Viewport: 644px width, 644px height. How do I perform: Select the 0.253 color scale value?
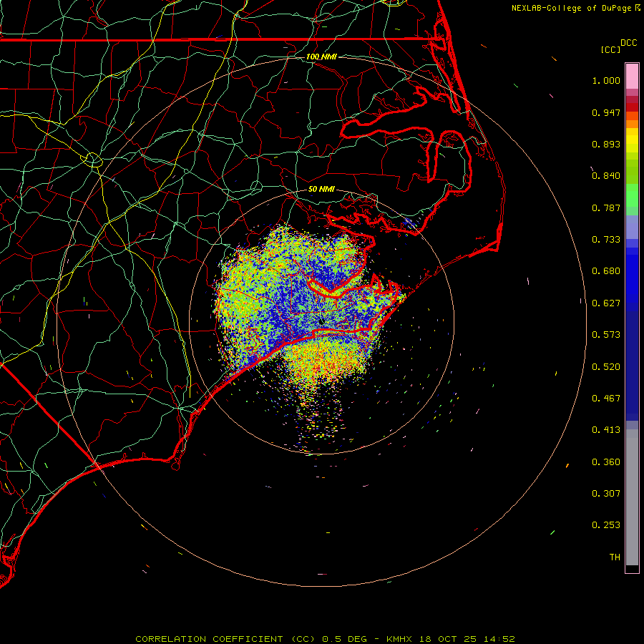(606, 525)
